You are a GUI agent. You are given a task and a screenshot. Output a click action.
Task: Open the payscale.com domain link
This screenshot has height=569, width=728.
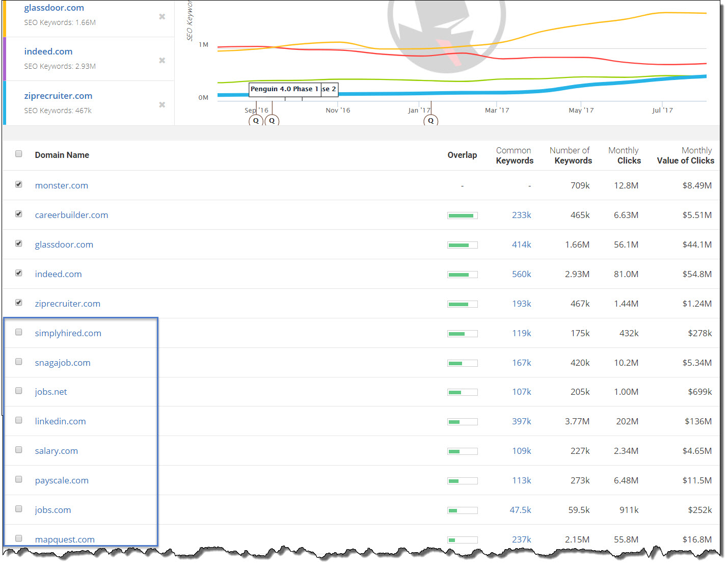62,480
